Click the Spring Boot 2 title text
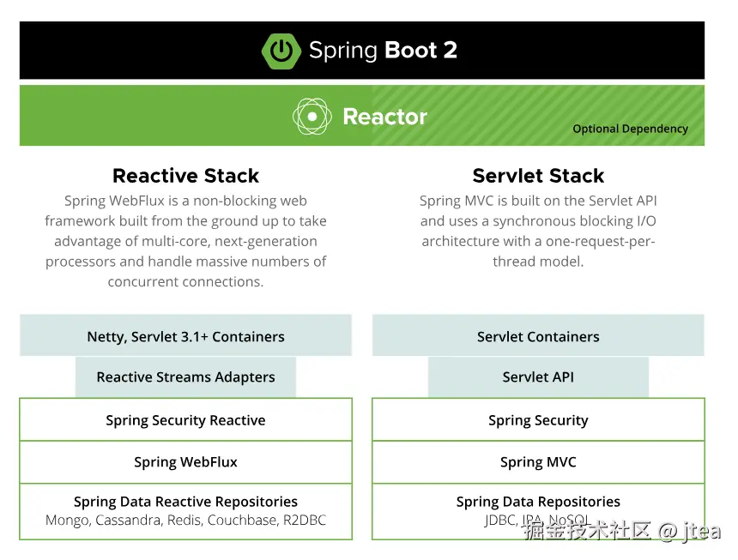The width and height of the screenshot is (738, 560). [x=383, y=51]
